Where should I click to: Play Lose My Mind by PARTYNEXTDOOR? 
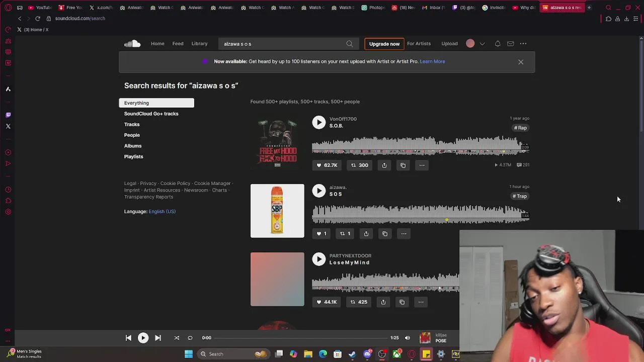pyautogui.click(x=318, y=259)
